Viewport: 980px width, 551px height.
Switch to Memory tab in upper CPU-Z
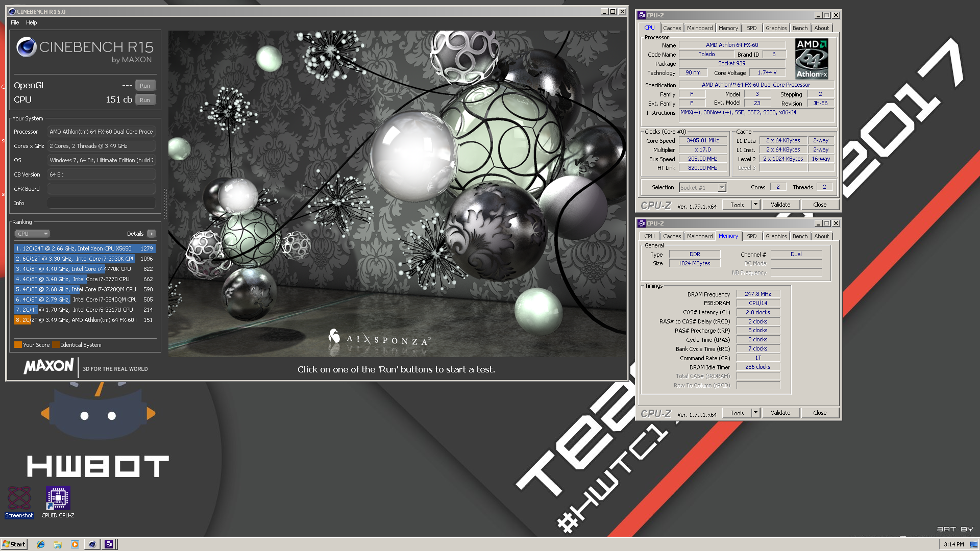(728, 28)
